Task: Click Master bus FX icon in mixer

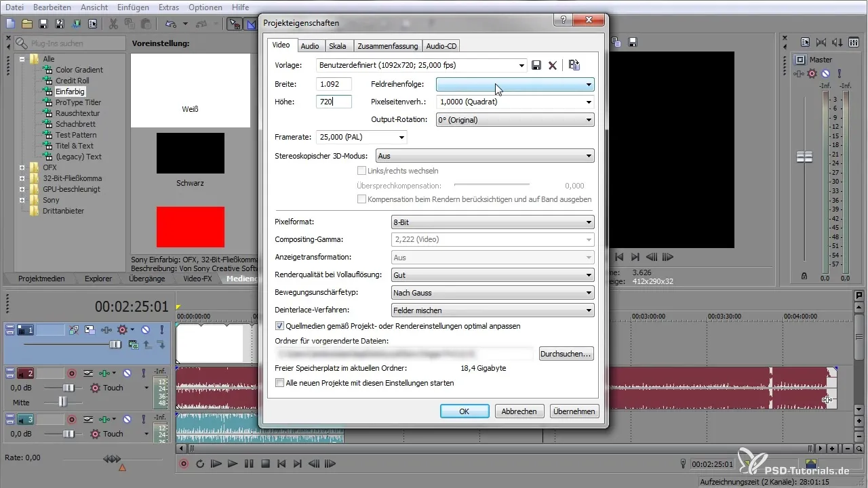Action: click(800, 73)
